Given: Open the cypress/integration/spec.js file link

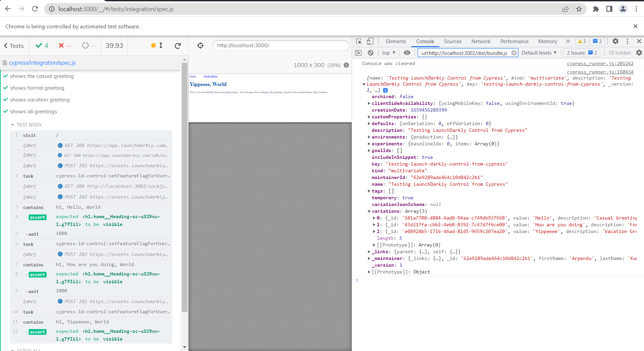Looking at the screenshot, I should pos(42,63).
